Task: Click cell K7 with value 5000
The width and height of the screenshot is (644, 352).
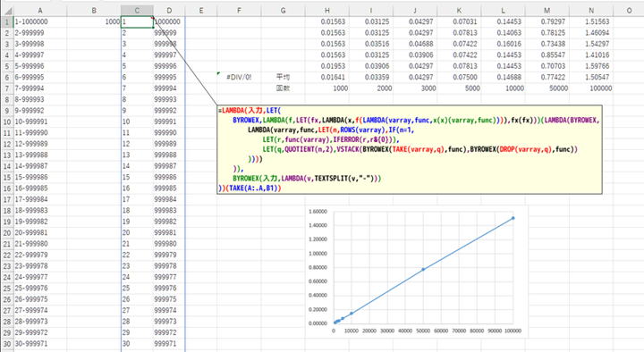Action: (x=459, y=88)
